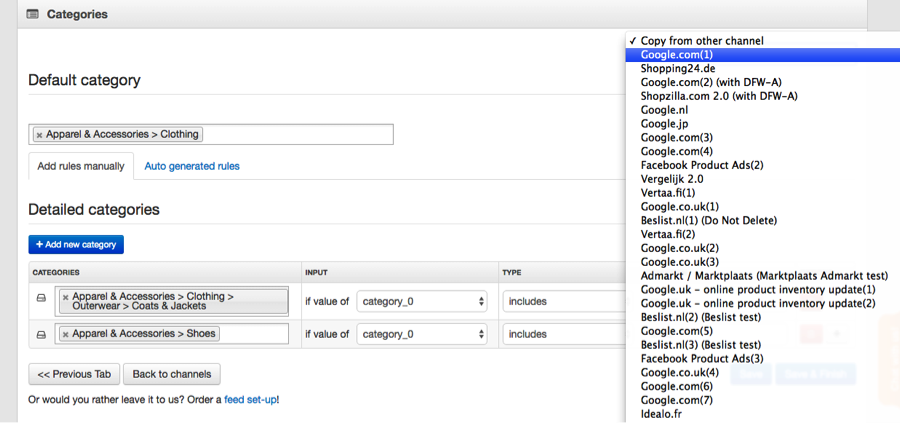This screenshot has height=423, width=900.
Task: Select Google.com(1) from channel list
Action: tap(762, 55)
